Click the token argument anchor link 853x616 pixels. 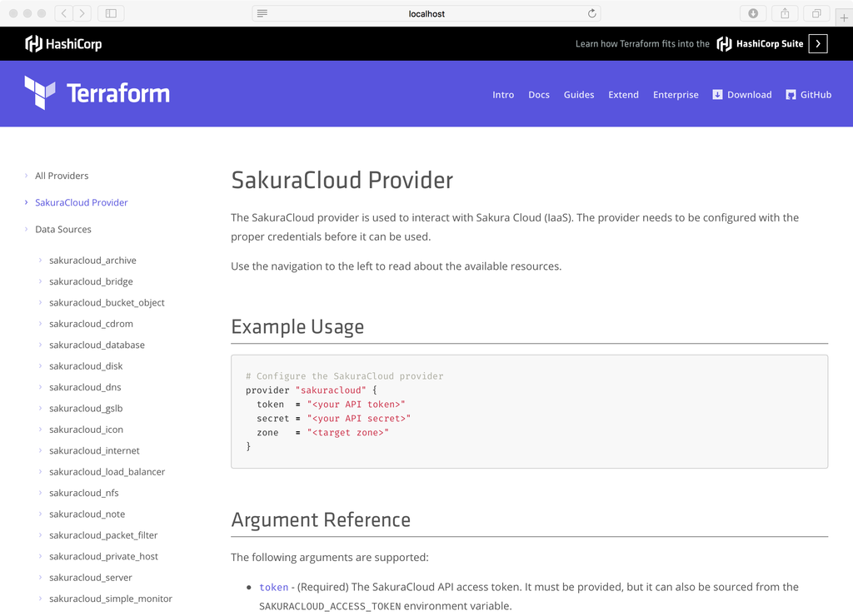[x=273, y=588]
